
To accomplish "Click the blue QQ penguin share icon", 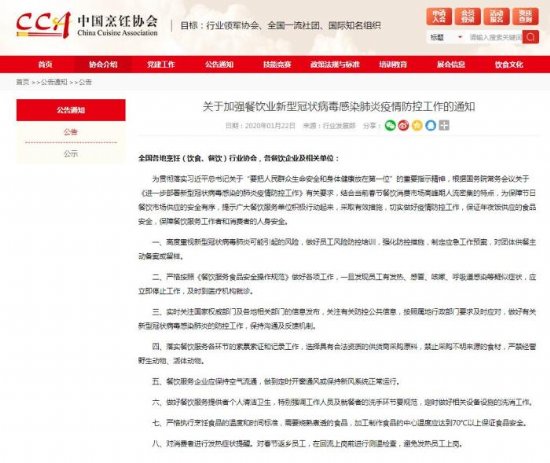I will pos(431,125).
